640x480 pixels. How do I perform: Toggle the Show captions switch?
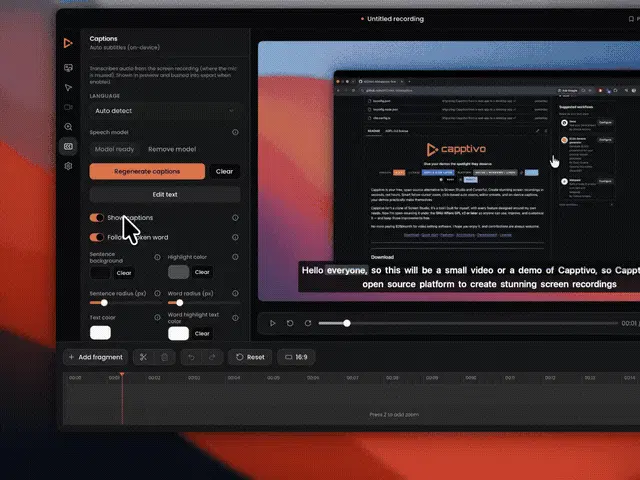point(97,218)
